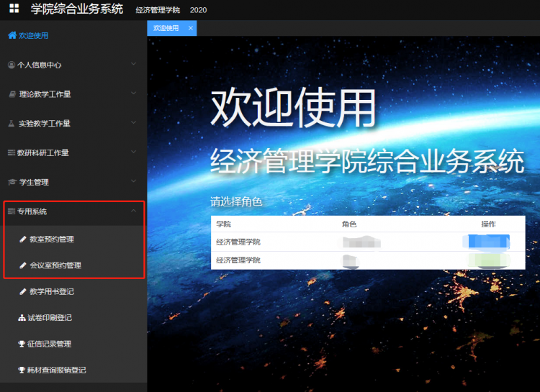Click the home icon next to 欢迎使用
Screen dimensions: 540x392
click(x=12, y=35)
